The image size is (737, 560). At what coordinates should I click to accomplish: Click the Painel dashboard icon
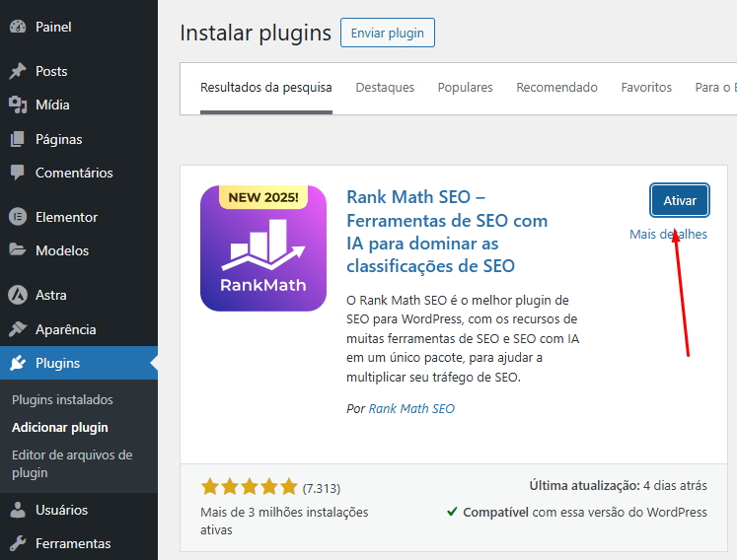coord(18,27)
